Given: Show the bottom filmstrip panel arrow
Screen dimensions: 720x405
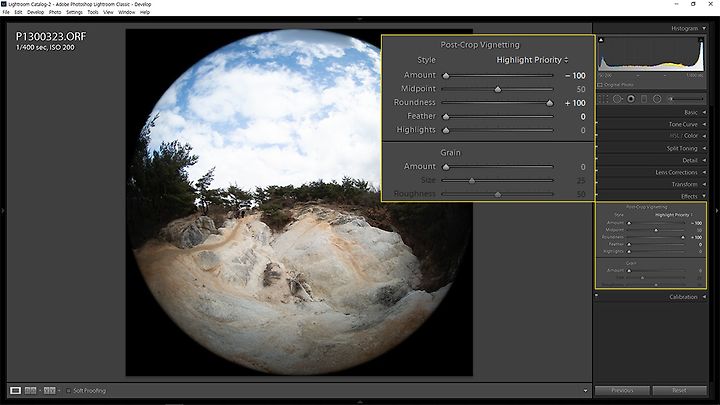Looking at the screenshot, I should [360, 402].
